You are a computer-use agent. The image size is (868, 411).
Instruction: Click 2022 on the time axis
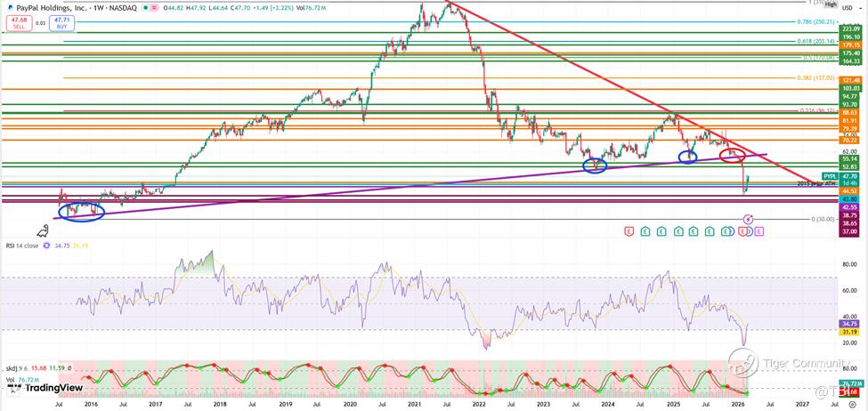[x=479, y=406]
